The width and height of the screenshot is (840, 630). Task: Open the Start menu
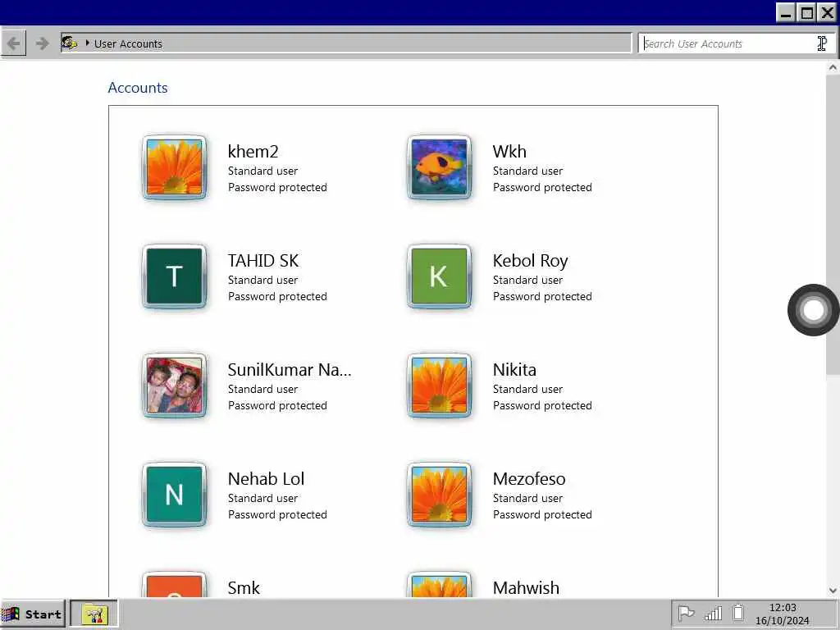[x=33, y=614]
